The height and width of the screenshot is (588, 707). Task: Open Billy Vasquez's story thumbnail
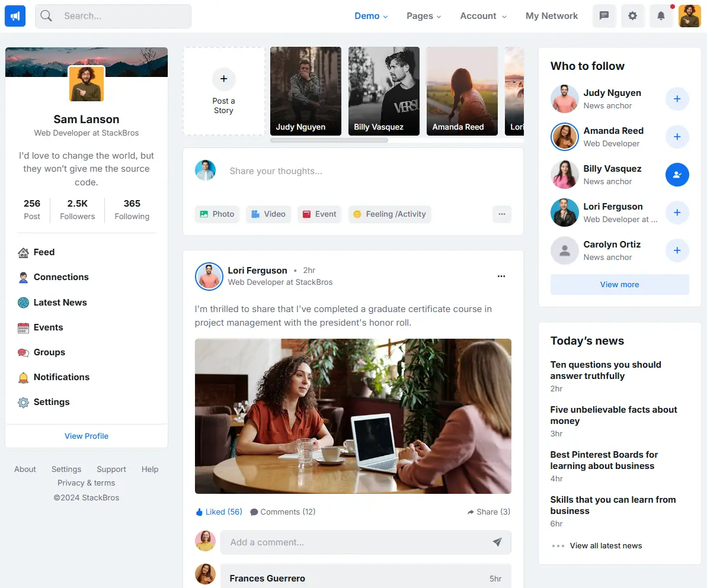[x=383, y=91]
